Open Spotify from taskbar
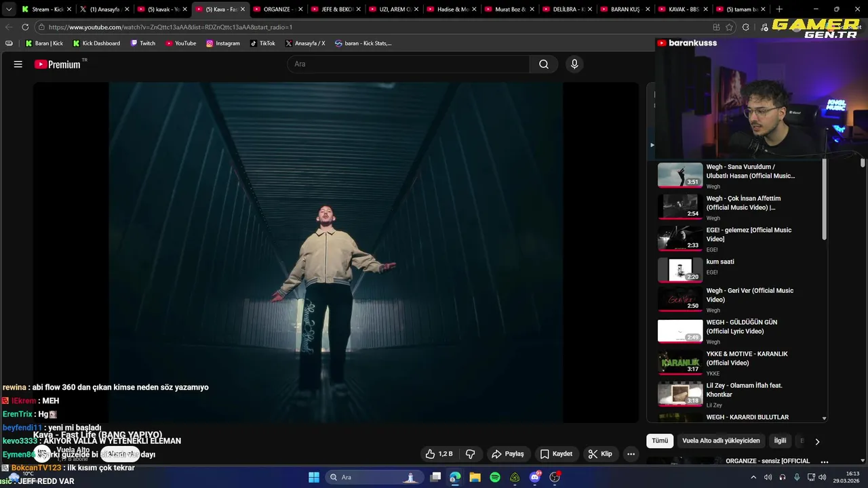The height and width of the screenshot is (488, 868). click(x=495, y=477)
